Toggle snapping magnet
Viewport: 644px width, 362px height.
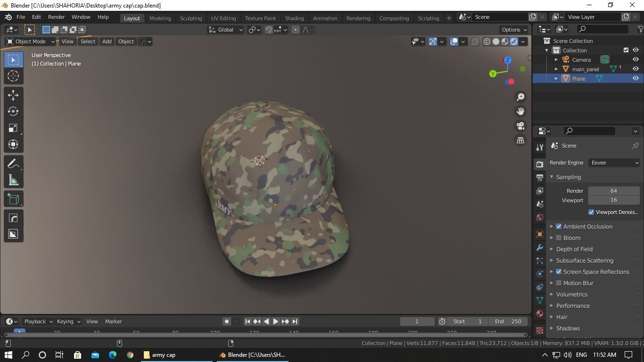269,30
